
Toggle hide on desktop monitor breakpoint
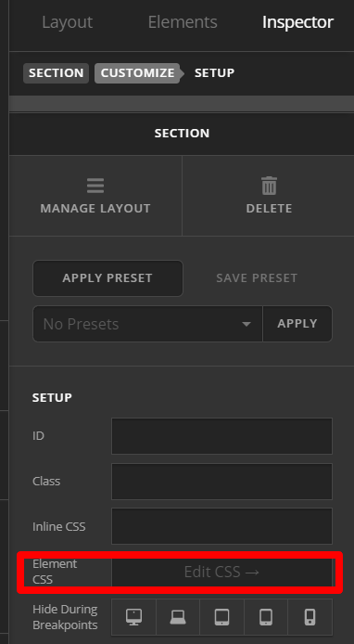pyautogui.click(x=133, y=617)
